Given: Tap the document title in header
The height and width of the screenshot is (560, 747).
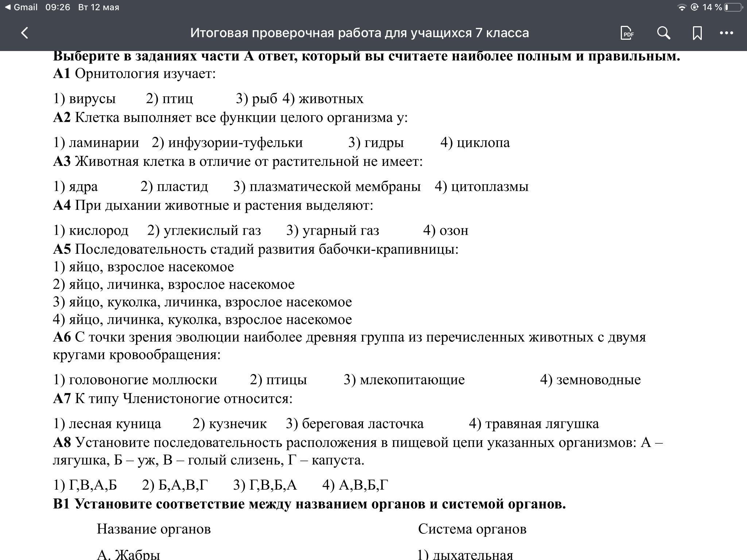Looking at the screenshot, I should pyautogui.click(x=359, y=33).
